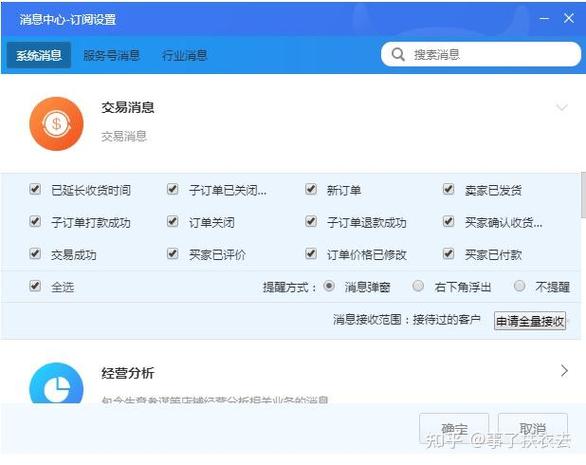Minimize the 消息中心 window
The height and width of the screenshot is (465, 586).
point(545,18)
